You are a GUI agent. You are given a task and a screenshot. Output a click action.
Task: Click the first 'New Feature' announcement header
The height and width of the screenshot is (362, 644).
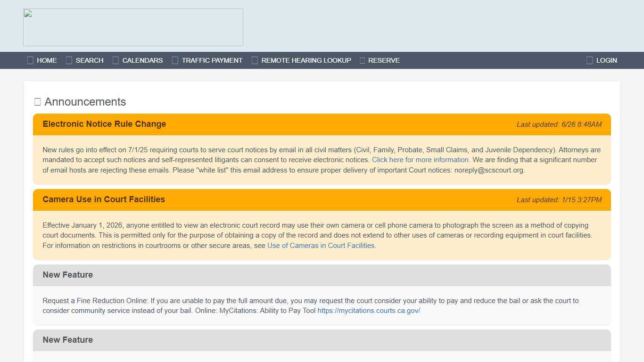click(x=68, y=275)
